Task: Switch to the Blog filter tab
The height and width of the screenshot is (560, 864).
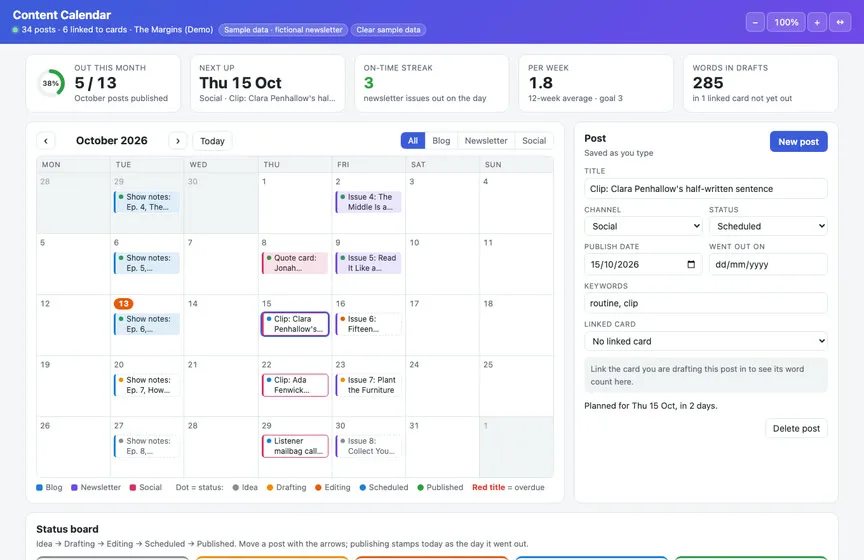Action: click(441, 141)
